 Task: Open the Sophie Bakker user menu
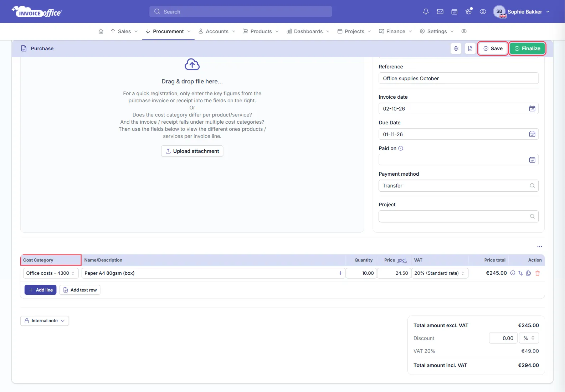(522, 12)
